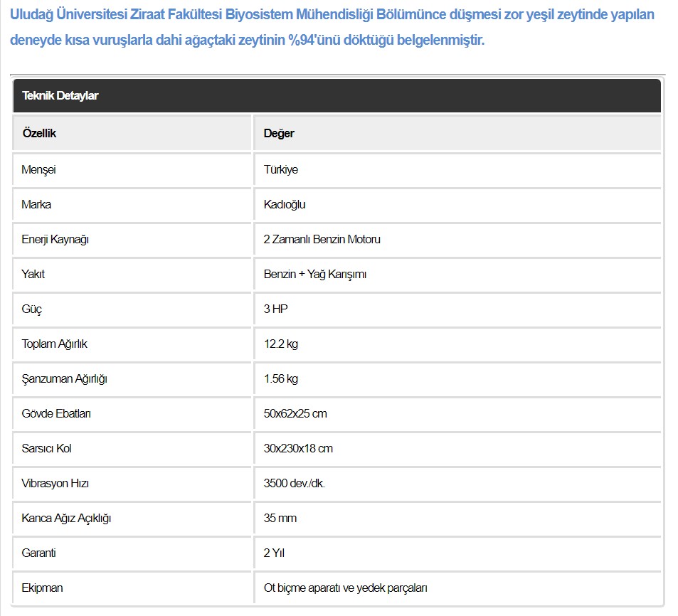Click the 3 HP power value
678x616 pixels.
tap(275, 309)
